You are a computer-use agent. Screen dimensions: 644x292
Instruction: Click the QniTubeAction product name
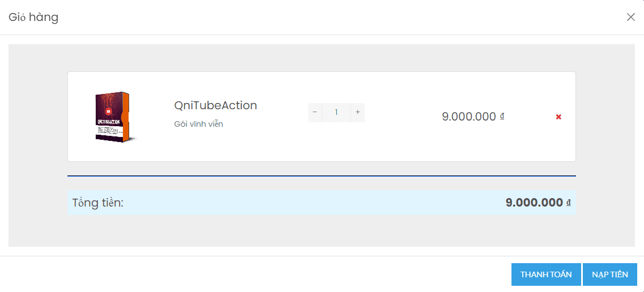pos(216,105)
